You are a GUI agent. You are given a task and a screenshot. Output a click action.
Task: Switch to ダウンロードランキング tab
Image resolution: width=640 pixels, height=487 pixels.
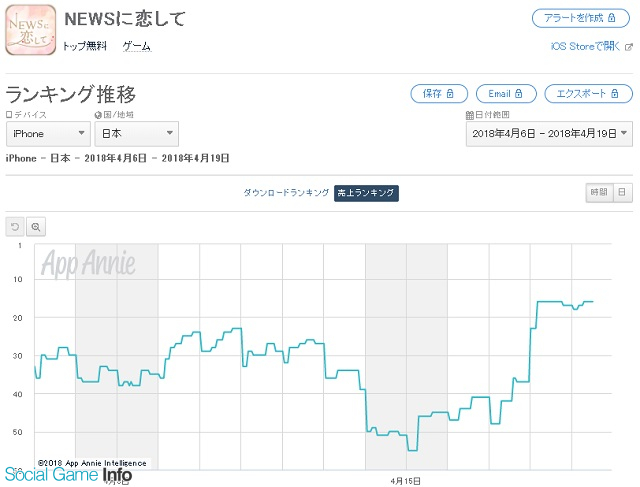(x=286, y=193)
